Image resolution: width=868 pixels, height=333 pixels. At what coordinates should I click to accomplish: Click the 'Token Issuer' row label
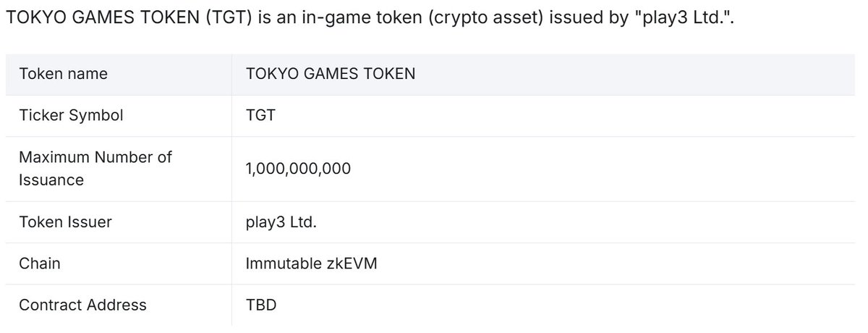pos(65,222)
